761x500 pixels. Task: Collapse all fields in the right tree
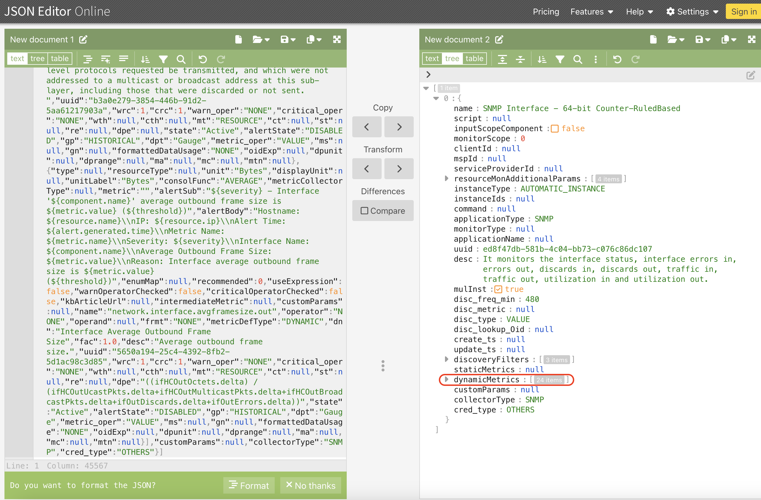(520, 59)
